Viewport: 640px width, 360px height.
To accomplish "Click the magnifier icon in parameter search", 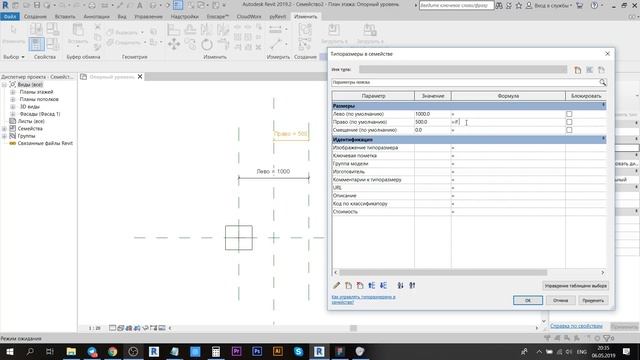I will point(602,82).
